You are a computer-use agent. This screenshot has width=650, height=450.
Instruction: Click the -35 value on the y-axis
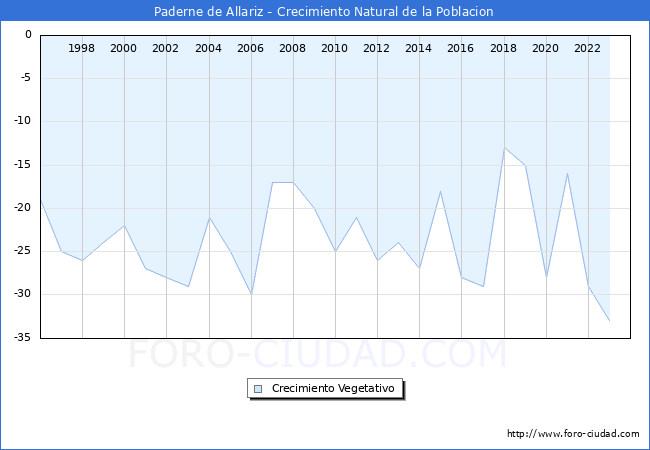coord(22,338)
